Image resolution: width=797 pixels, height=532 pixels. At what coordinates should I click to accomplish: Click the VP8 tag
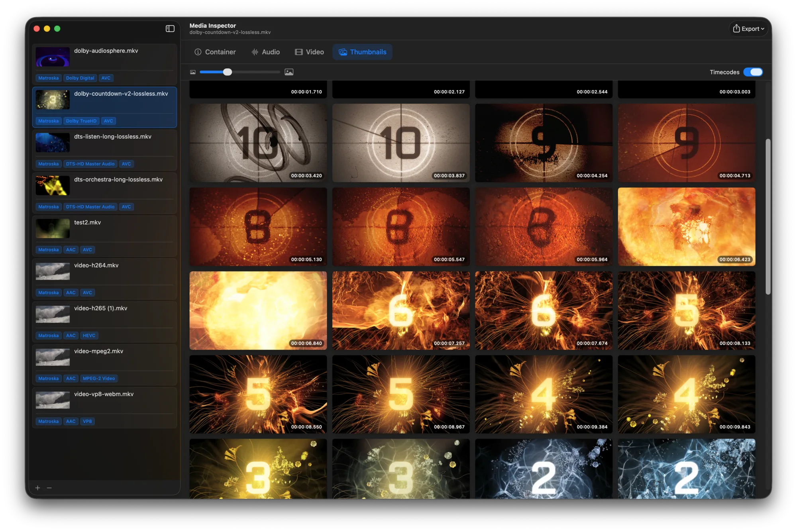tap(87, 421)
